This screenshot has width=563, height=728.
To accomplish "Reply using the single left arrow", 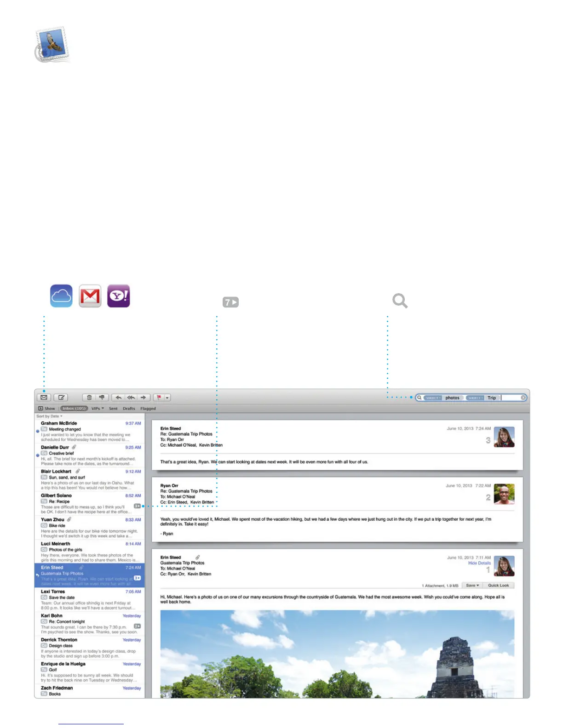I will 118,398.
